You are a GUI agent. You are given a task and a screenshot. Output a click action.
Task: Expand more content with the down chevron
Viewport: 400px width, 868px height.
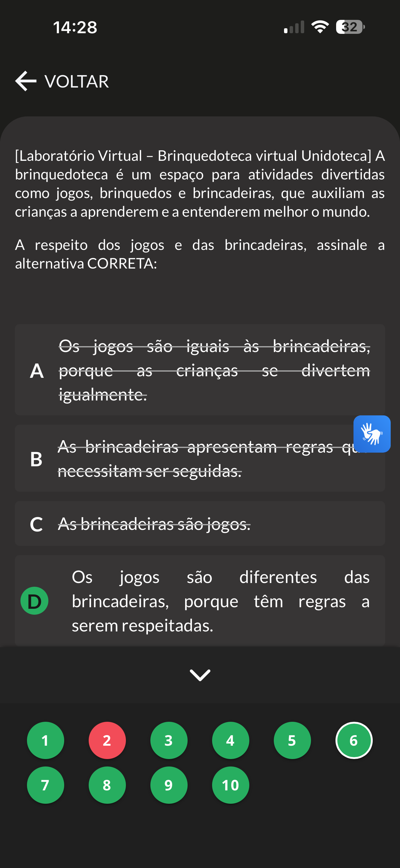click(200, 675)
